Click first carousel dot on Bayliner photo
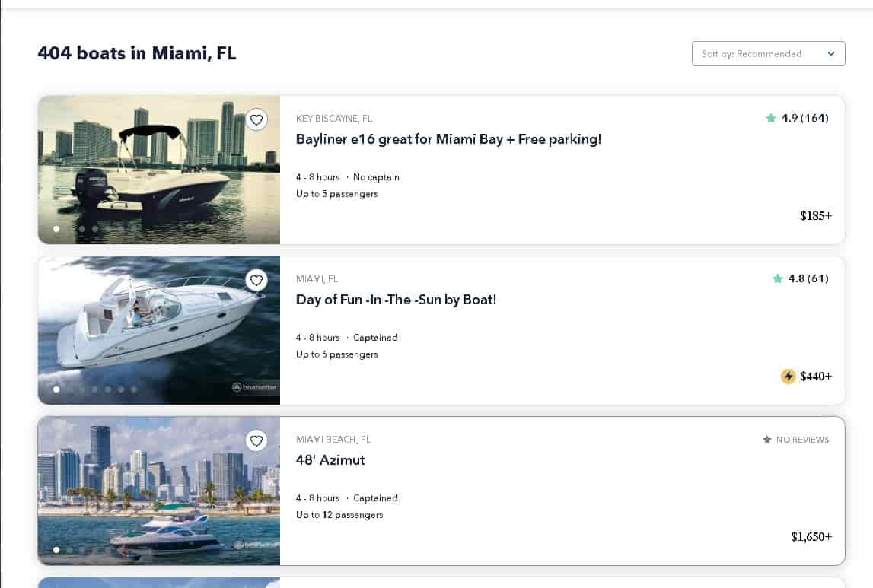The width and height of the screenshot is (873, 588). [x=56, y=229]
